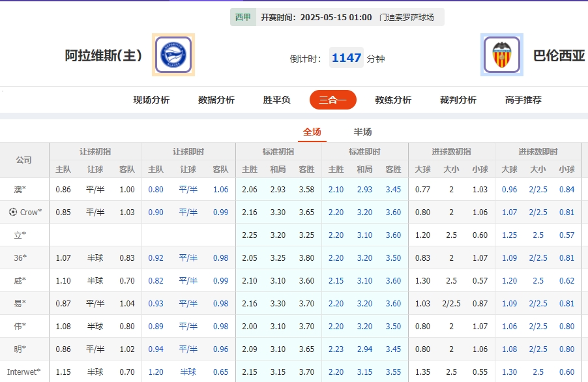Click the Valencia (巴伦西亚) team crest
The image size is (588, 382).
pyautogui.click(x=502, y=55)
